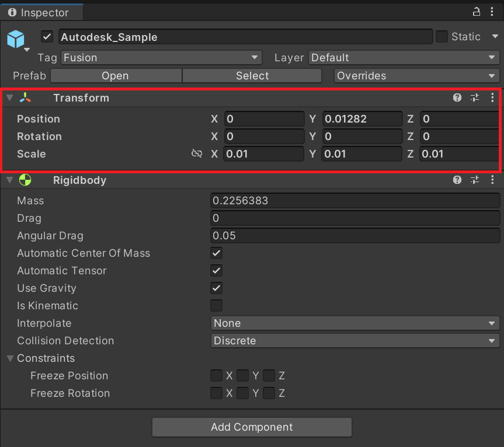The height and width of the screenshot is (447, 504).
Task: Check Freeze Rotation Y
Action: 243,393
